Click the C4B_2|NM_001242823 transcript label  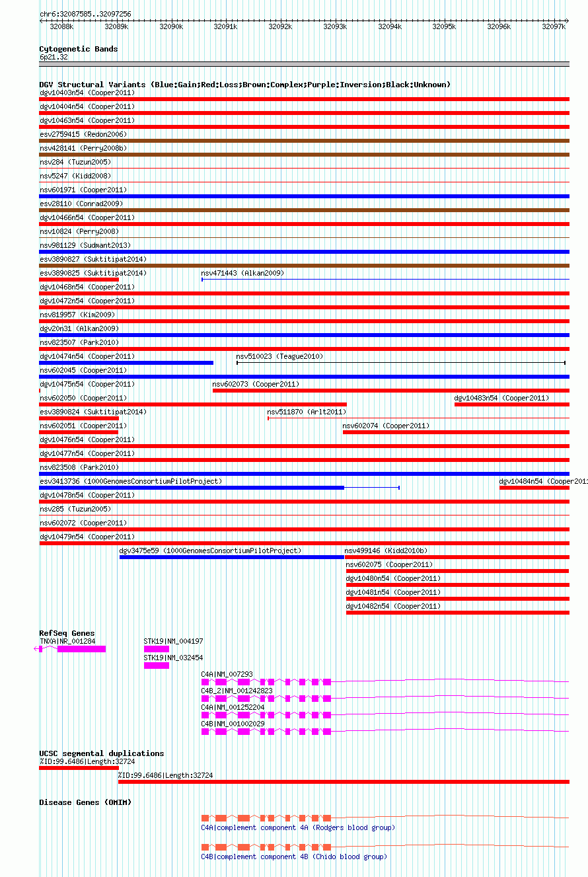point(237,691)
